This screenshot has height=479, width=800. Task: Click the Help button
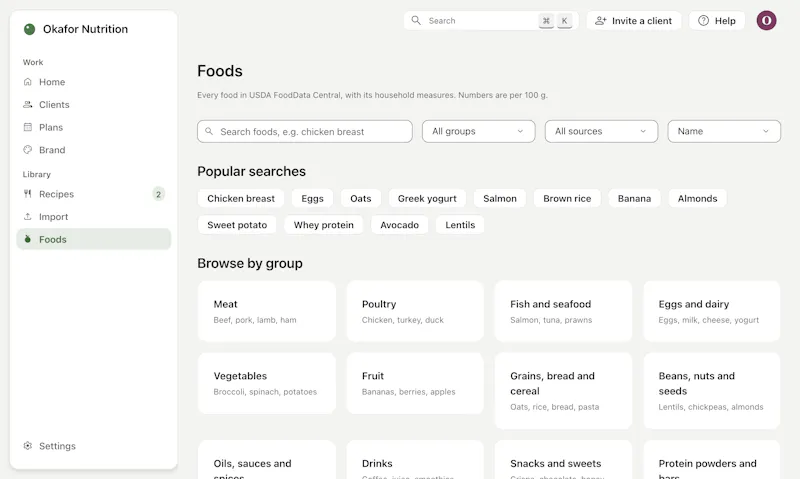[717, 20]
